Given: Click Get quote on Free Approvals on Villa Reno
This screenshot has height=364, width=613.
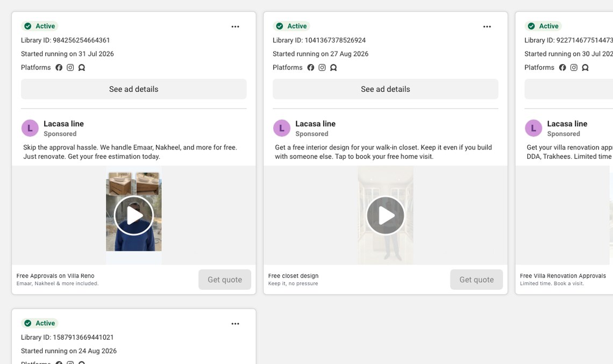Looking at the screenshot, I should [225, 280].
